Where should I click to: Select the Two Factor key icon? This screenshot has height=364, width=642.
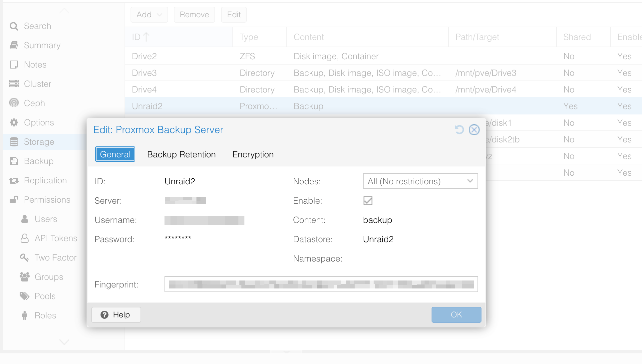click(x=24, y=258)
